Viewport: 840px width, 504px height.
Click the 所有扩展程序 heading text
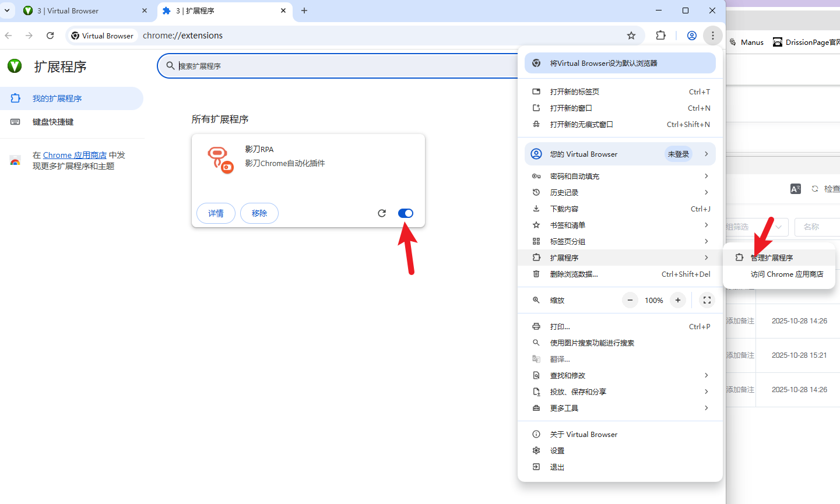point(220,119)
